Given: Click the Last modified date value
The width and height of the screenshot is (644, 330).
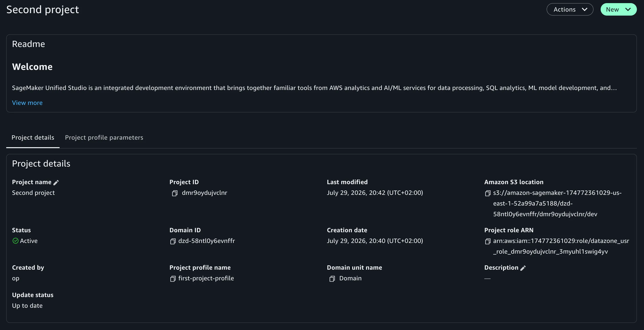Looking at the screenshot, I should (375, 193).
